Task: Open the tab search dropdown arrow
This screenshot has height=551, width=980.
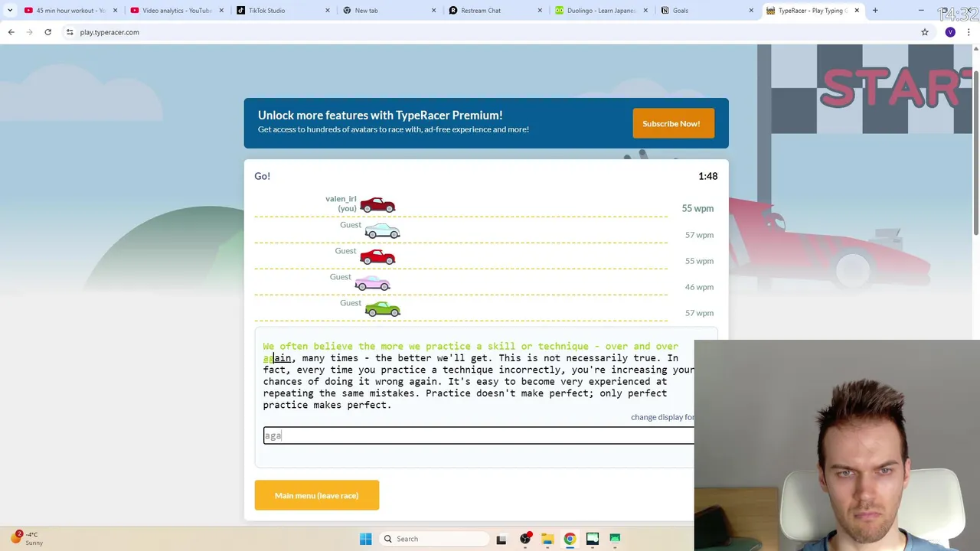Action: (10, 11)
